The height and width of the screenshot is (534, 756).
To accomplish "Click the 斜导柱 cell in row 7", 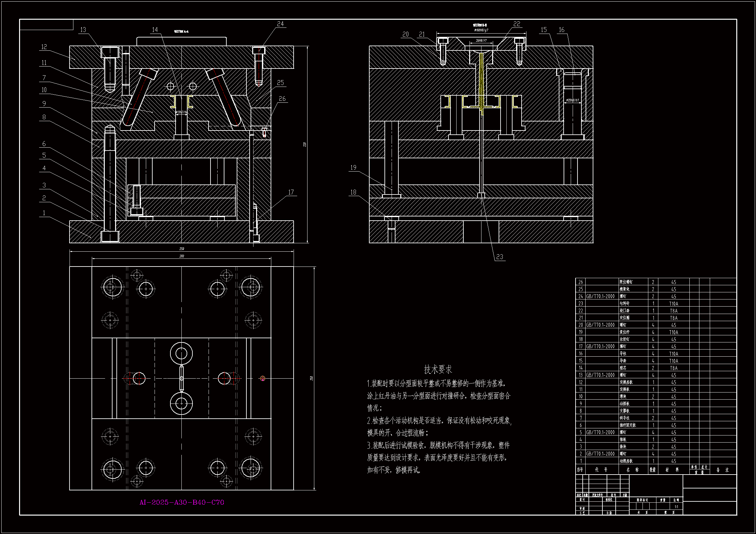I will [x=625, y=418].
